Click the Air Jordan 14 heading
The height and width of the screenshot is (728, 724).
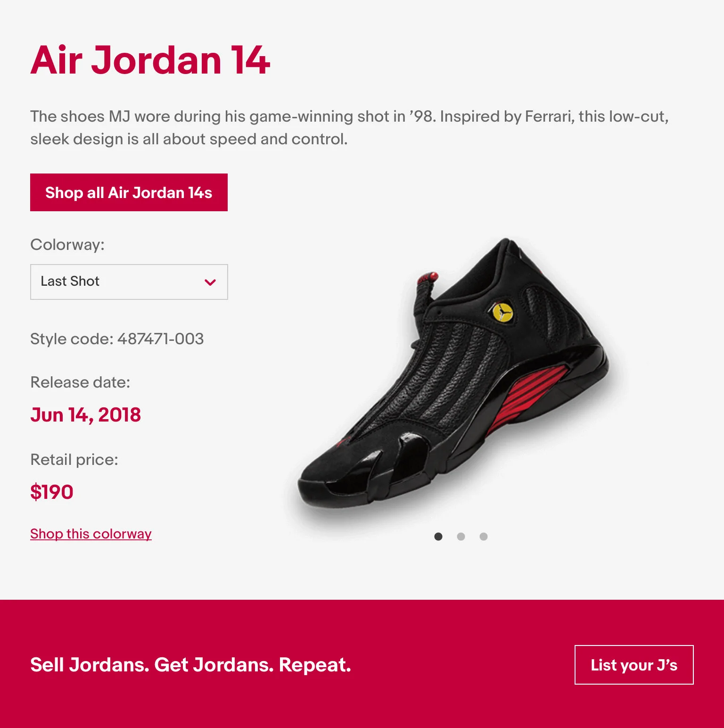tap(150, 60)
